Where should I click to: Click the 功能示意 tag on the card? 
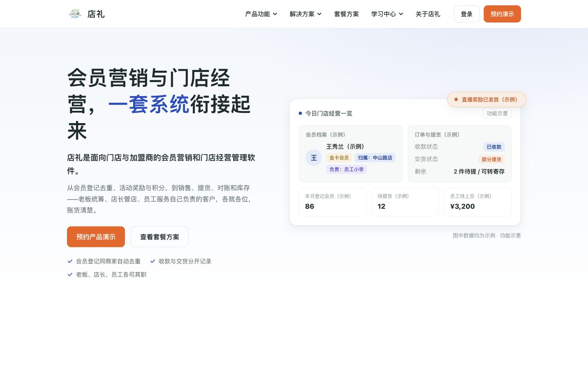pos(497,113)
